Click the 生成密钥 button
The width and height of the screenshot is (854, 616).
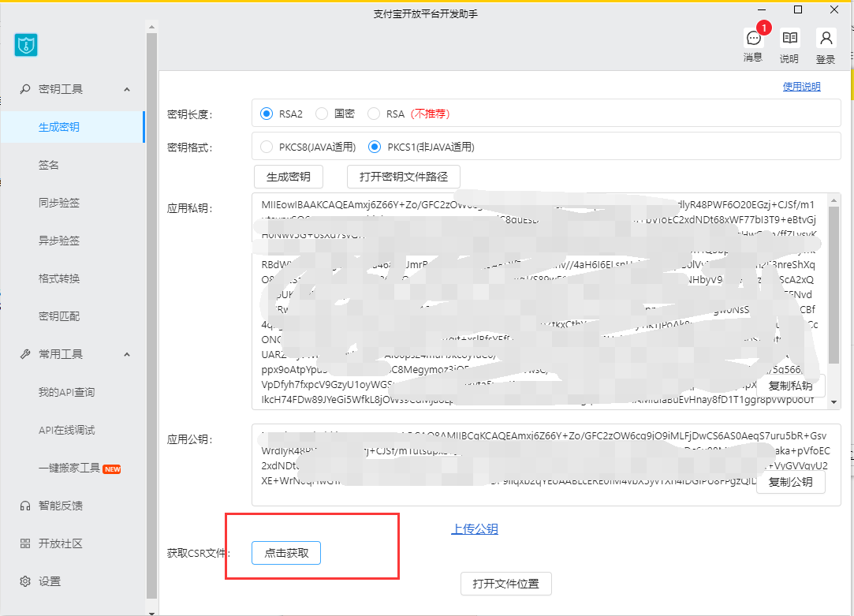pyautogui.click(x=288, y=177)
